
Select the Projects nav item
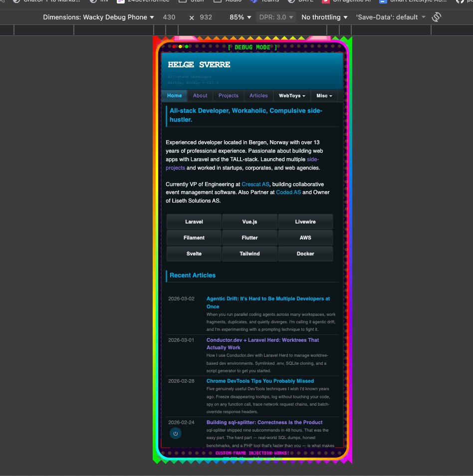click(x=228, y=95)
